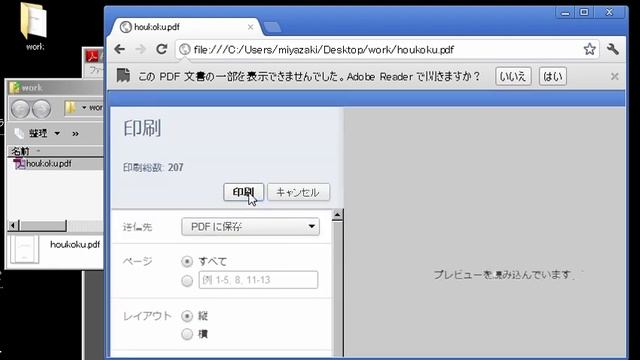Click the puzzle-piece icon on the infobar
The width and height of the screenshot is (640, 360).
tap(123, 76)
